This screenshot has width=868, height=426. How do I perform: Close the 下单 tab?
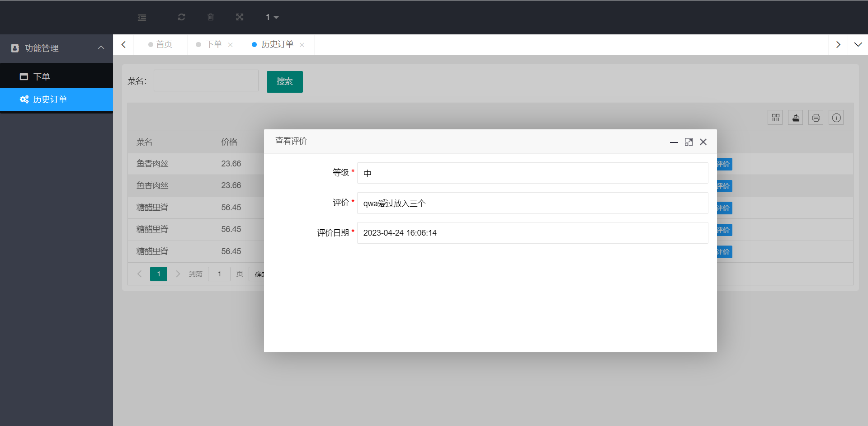coord(230,45)
